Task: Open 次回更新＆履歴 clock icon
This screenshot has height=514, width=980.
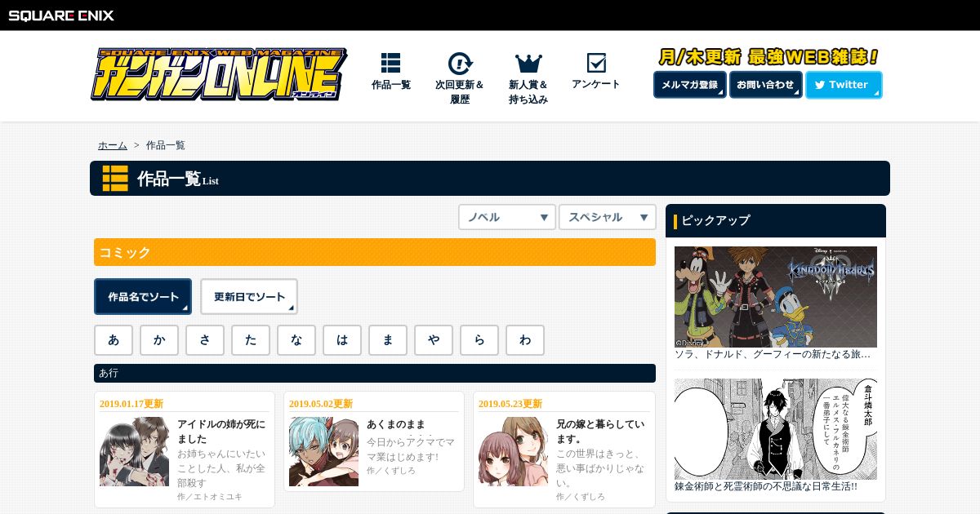Action: pyautogui.click(x=460, y=64)
